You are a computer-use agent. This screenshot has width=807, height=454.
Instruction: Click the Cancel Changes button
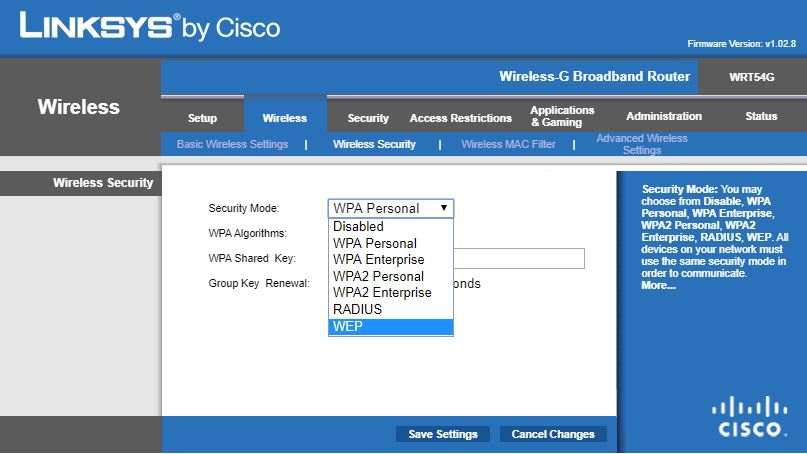(x=553, y=434)
